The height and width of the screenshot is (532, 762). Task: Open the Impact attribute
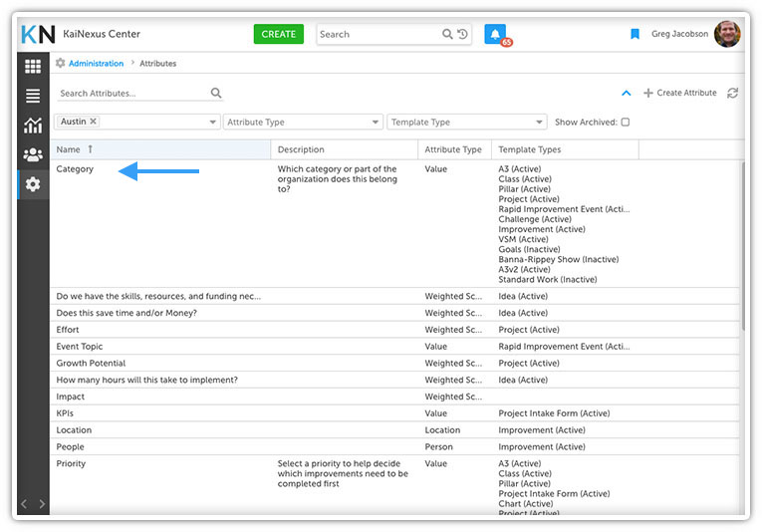coord(70,397)
